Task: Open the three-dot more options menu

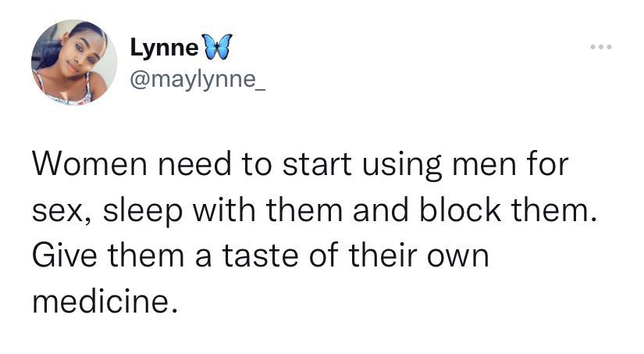Action: (x=601, y=48)
